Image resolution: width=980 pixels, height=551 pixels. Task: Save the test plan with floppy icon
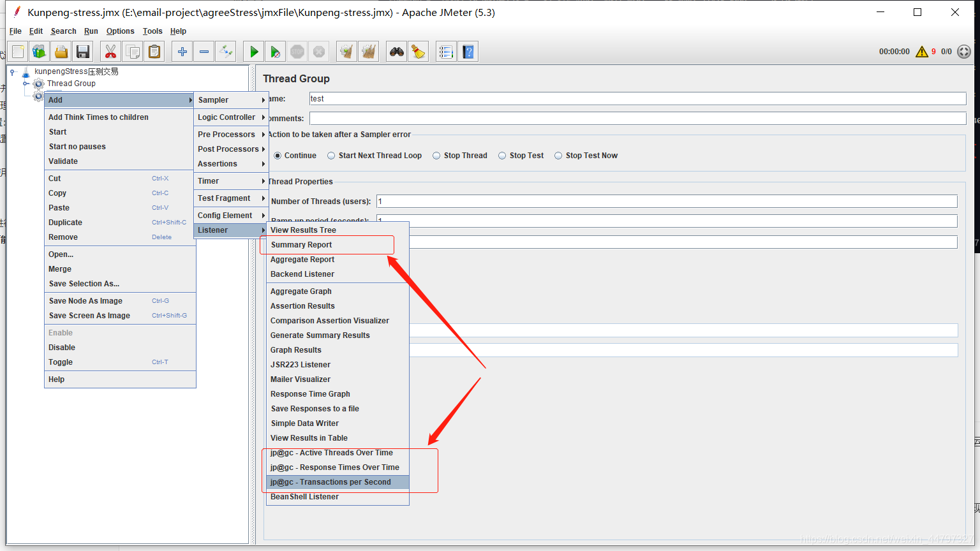tap(83, 52)
